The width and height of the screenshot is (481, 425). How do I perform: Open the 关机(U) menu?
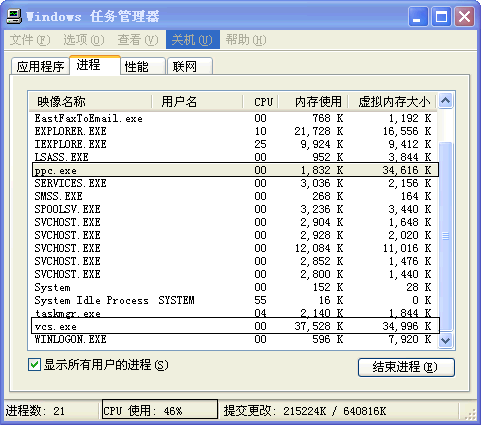[192, 40]
